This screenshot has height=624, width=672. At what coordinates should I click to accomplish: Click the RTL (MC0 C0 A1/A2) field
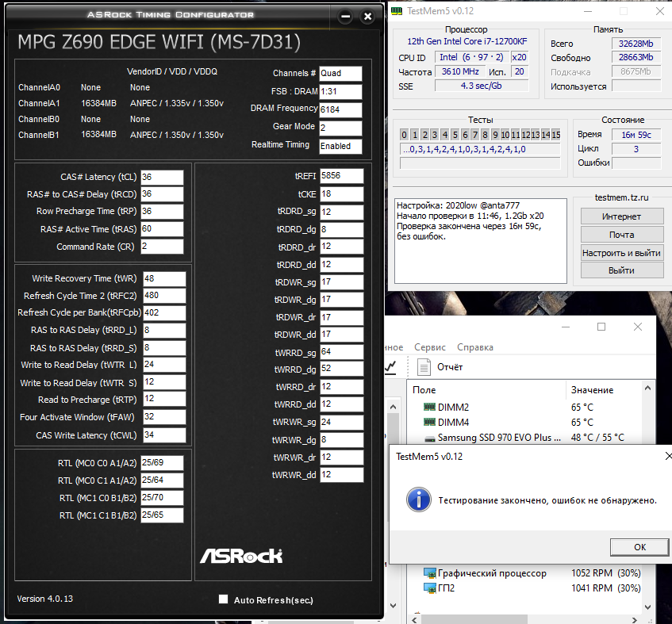tap(162, 463)
